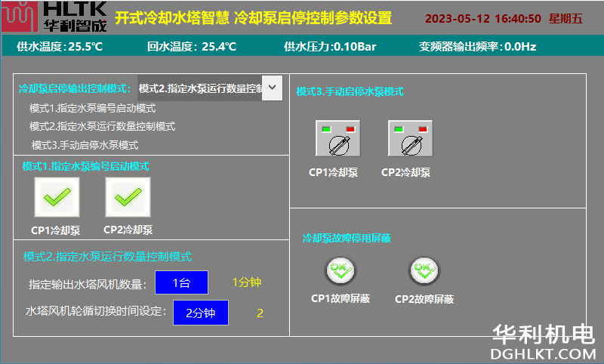Toggle CP2冷却泵 manual start switch
Screen dimensions: 604x364
[x=410, y=139]
